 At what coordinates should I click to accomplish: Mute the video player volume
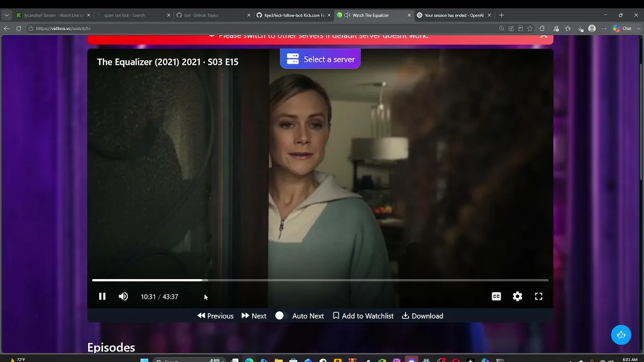click(x=123, y=297)
